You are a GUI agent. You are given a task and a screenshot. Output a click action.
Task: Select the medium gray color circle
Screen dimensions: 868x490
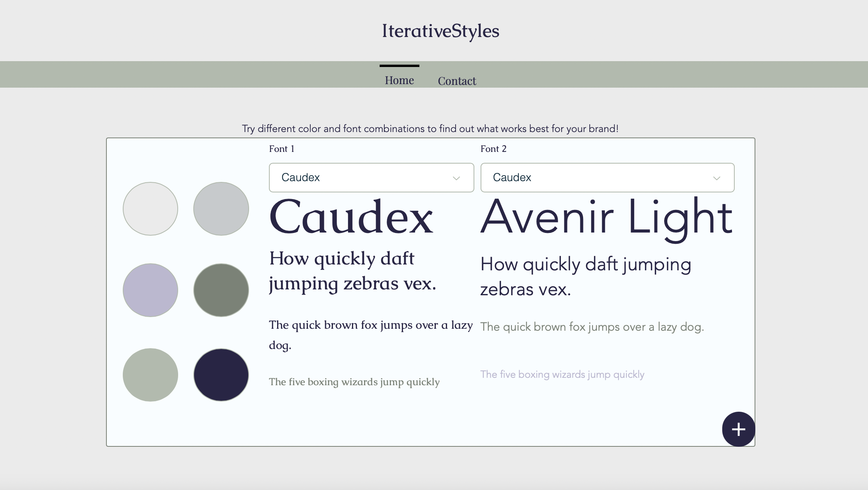pos(221,209)
